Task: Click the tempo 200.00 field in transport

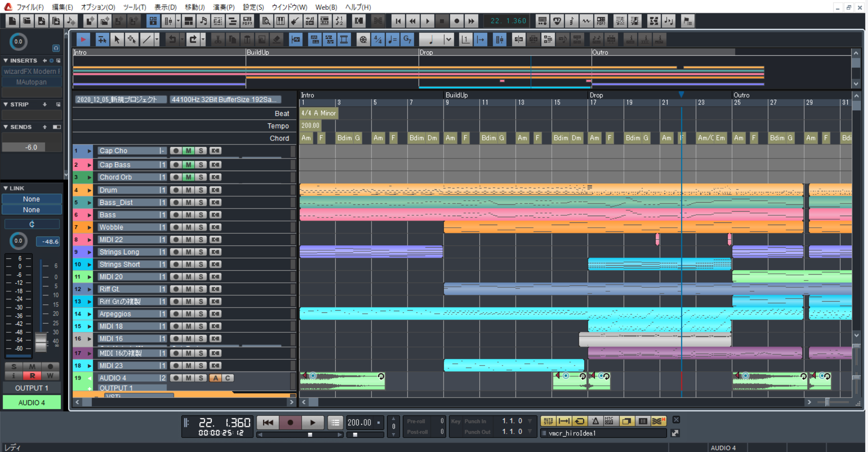Action: (359, 422)
